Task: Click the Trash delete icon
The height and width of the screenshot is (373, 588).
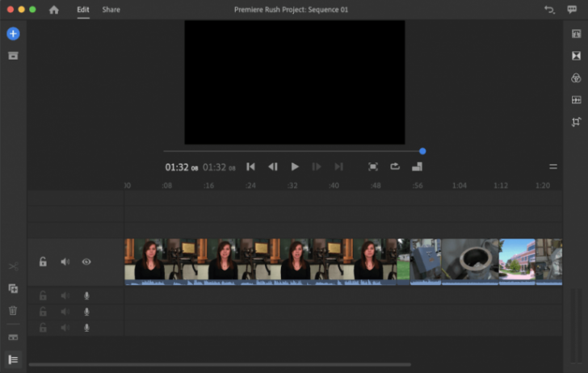Action: pyautogui.click(x=13, y=310)
